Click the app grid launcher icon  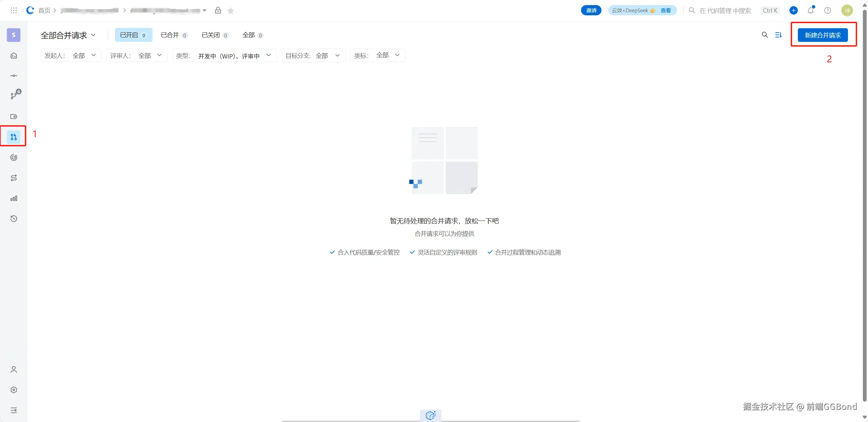(x=14, y=11)
